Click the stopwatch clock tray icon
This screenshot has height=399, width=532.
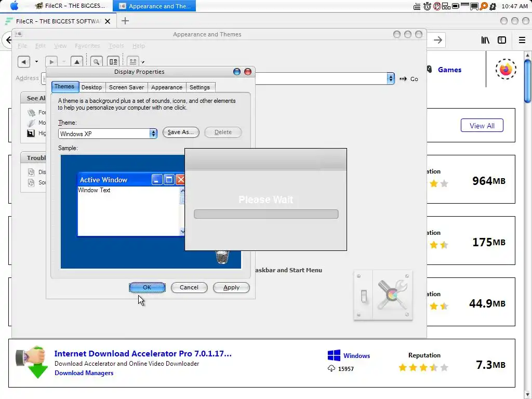tap(427, 6)
